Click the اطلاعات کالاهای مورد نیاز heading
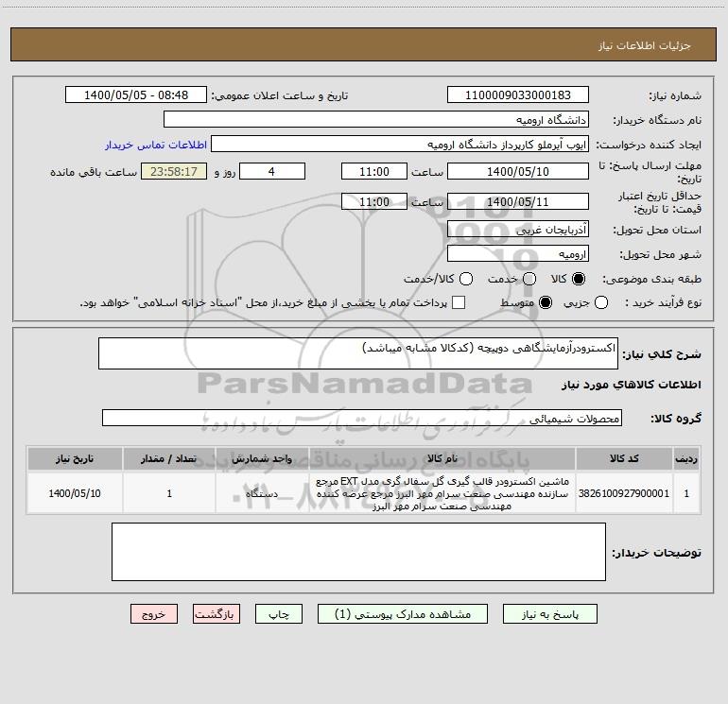The height and width of the screenshot is (704, 728). 632,385
